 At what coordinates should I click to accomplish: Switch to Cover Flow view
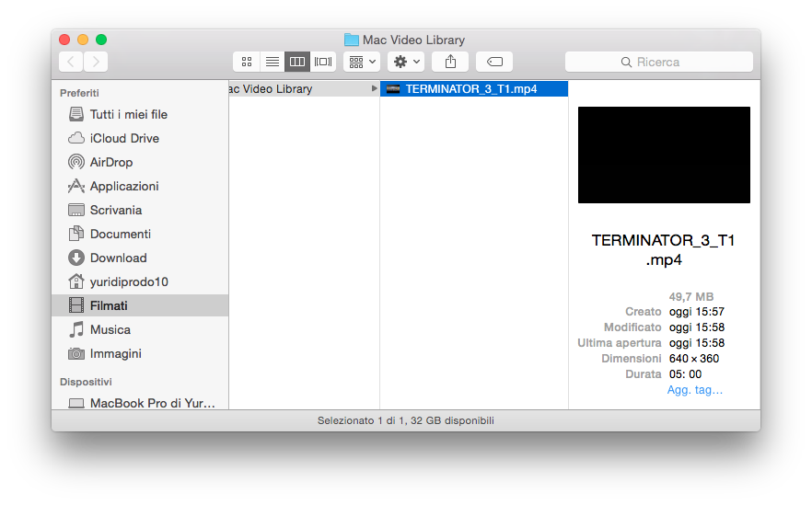[x=323, y=62]
